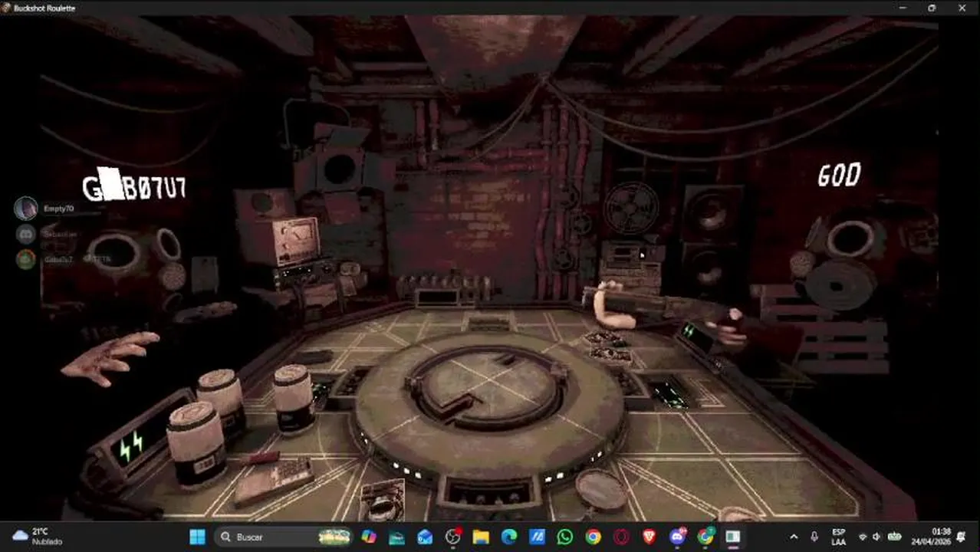
Task: Open the weather widget showing 21°C Nublado
Action: [38, 536]
